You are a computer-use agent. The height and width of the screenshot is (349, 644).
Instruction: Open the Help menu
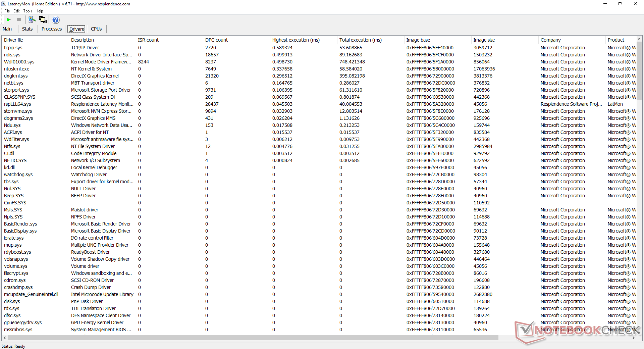click(39, 11)
